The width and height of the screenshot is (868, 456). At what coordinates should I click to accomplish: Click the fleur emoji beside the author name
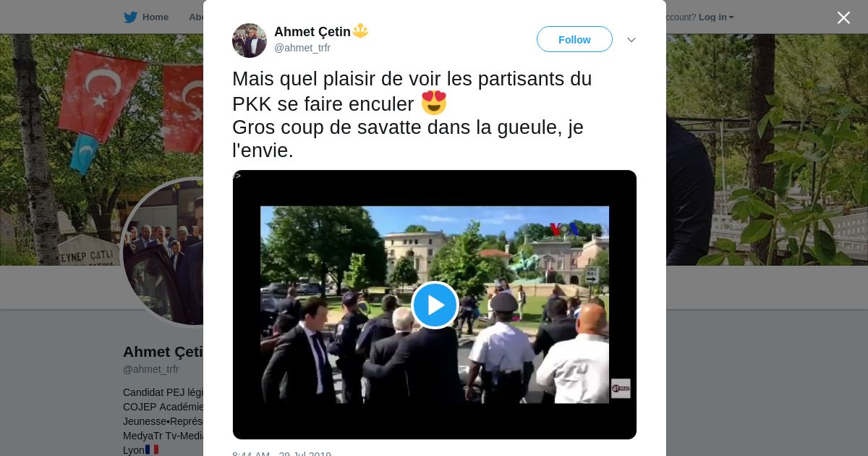(360, 31)
